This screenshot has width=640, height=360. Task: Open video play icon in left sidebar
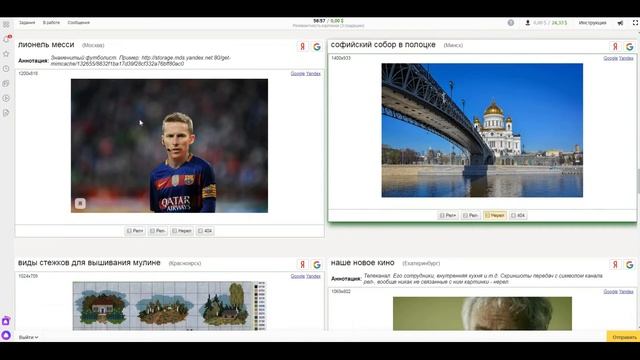pos(6,98)
